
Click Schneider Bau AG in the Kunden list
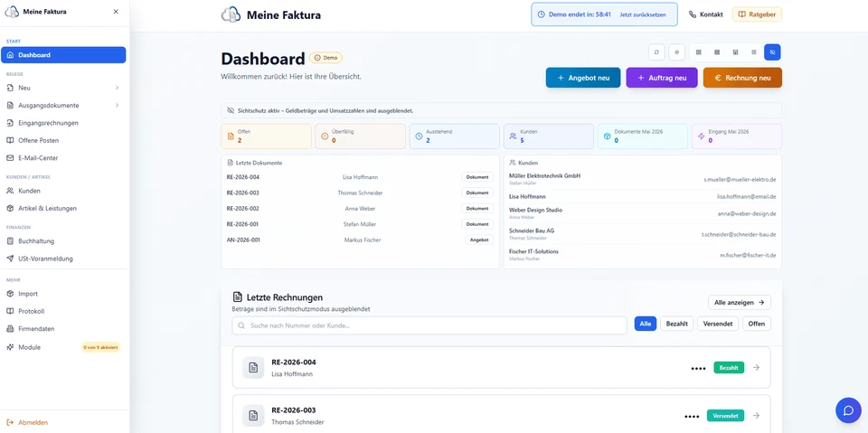point(532,231)
